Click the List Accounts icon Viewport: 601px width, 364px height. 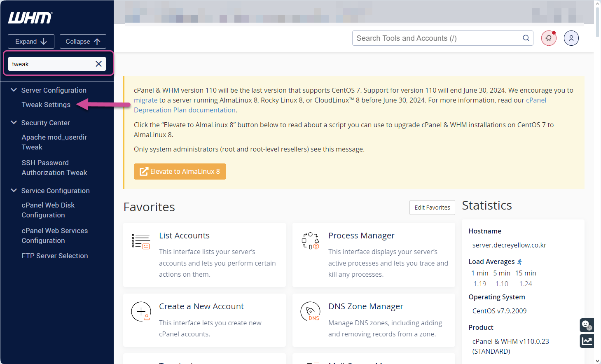coord(141,241)
